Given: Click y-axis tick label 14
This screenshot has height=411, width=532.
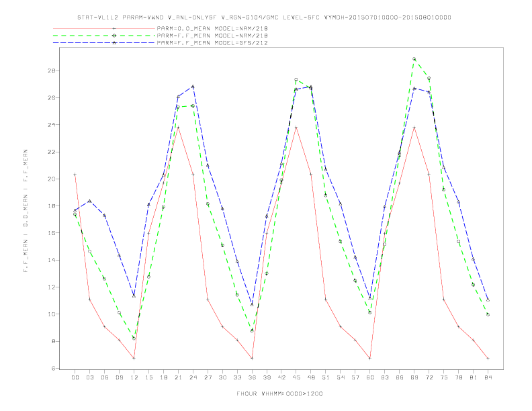Looking at the screenshot, I should 52,260.
